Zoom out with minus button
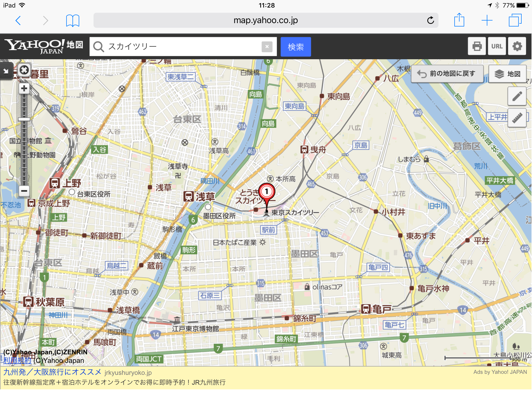 pyautogui.click(x=24, y=191)
